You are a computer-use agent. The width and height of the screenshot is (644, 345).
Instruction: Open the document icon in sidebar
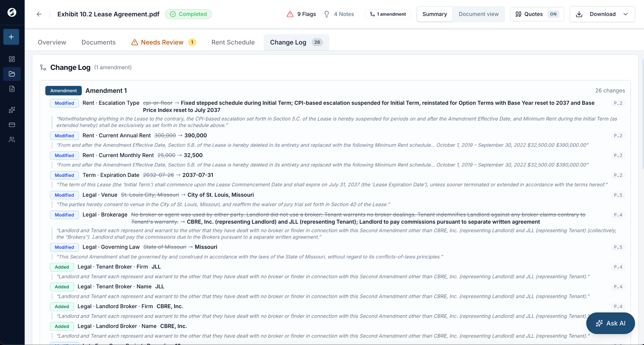click(12, 89)
